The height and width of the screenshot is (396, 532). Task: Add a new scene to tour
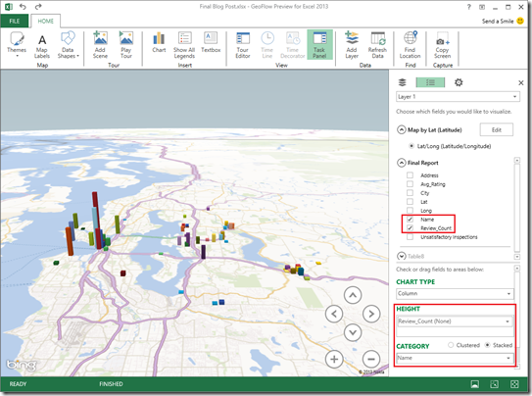(x=100, y=44)
